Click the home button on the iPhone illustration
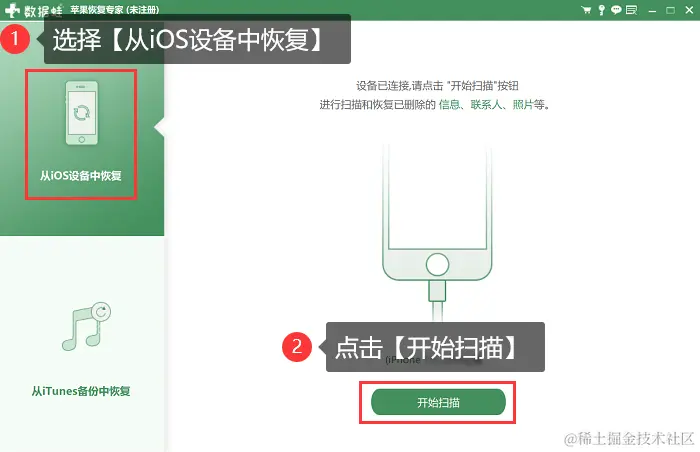 [437, 264]
